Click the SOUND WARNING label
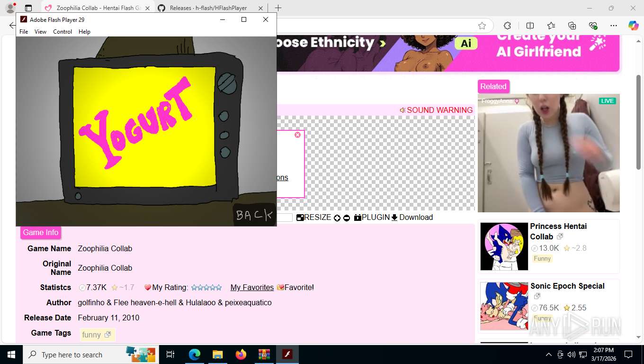The height and width of the screenshot is (364, 644). [436, 110]
